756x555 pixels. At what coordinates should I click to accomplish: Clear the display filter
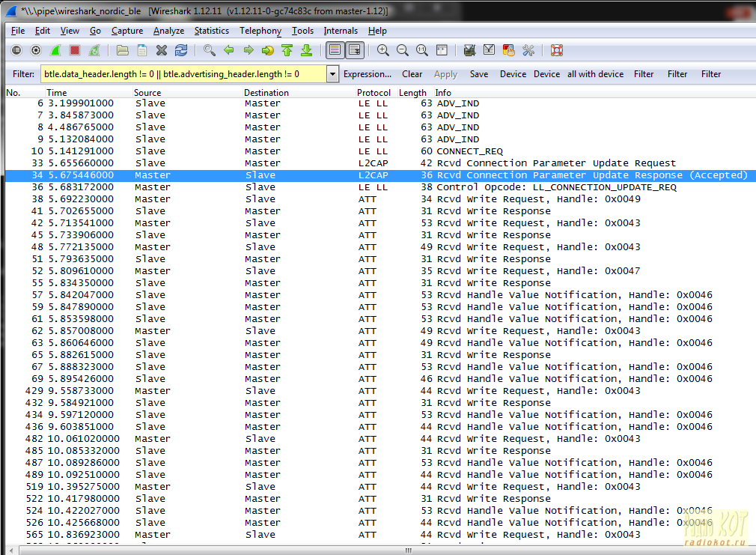coord(412,74)
